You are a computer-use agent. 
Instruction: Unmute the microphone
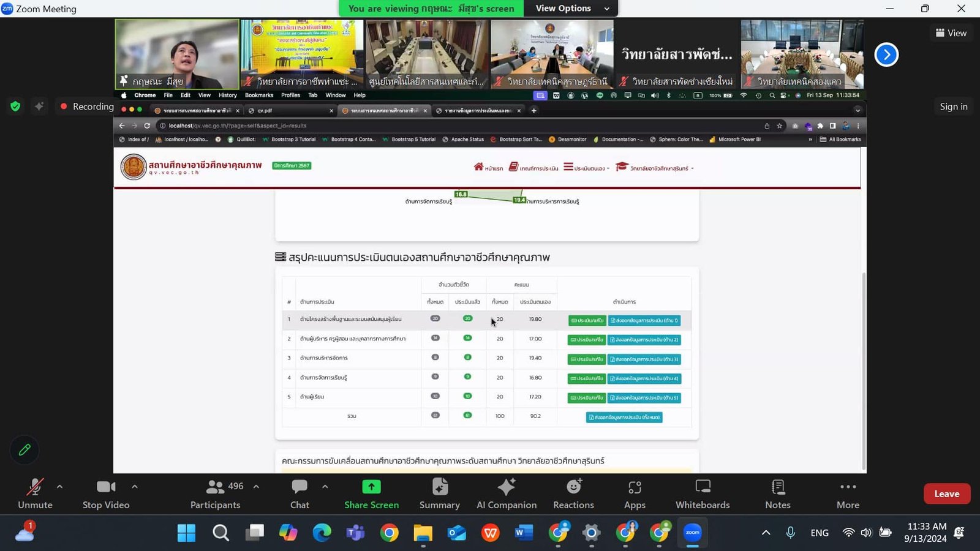tap(35, 493)
